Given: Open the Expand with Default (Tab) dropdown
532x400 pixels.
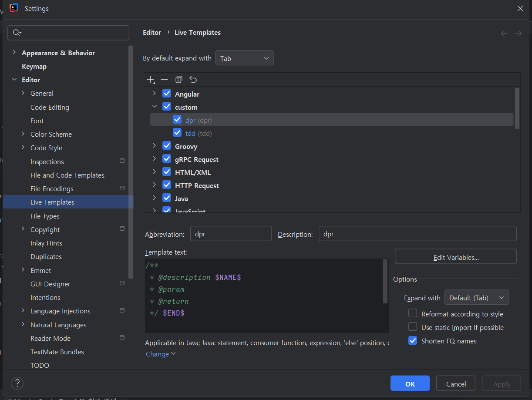Looking at the screenshot, I should pos(476,298).
